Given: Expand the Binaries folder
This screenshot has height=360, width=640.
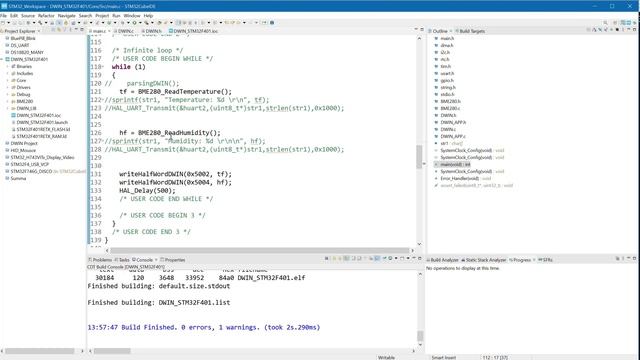Looking at the screenshot, I should pyautogui.click(x=8, y=66).
